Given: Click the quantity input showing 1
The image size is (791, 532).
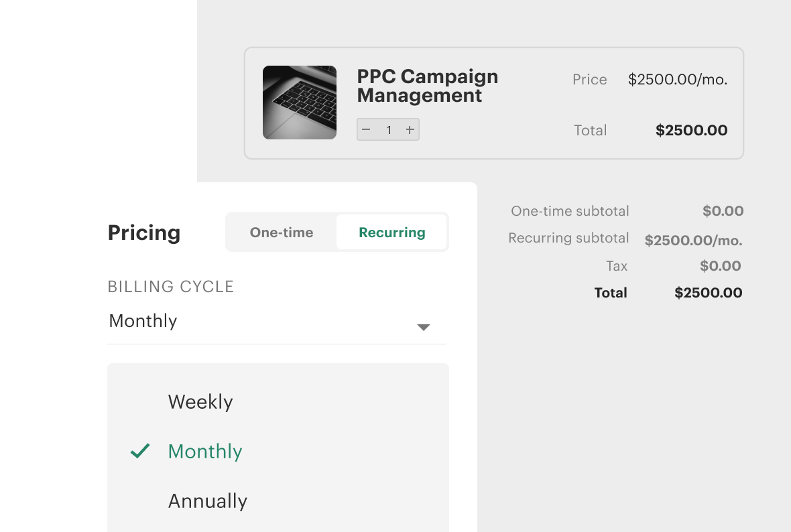Looking at the screenshot, I should pyautogui.click(x=388, y=129).
